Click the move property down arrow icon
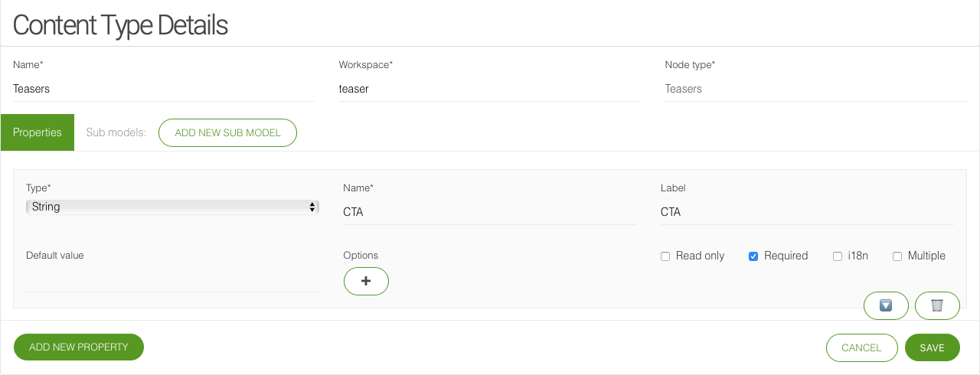Screen dimensions: 980x375 (886, 305)
